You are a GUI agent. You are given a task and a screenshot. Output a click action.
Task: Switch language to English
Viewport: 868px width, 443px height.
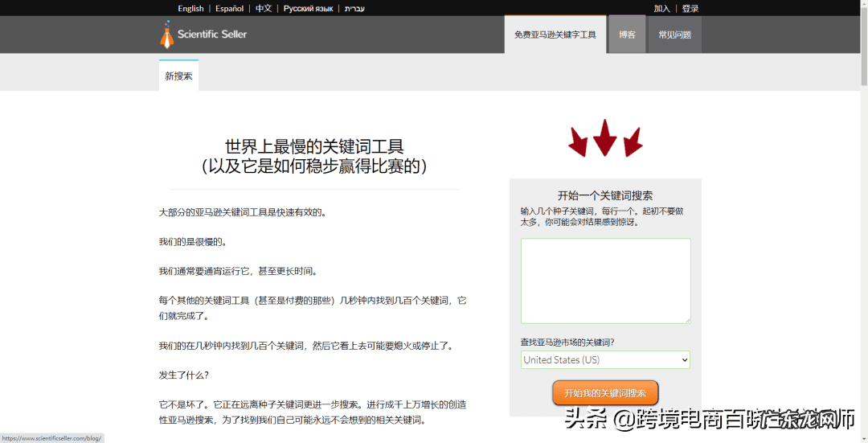coord(190,8)
